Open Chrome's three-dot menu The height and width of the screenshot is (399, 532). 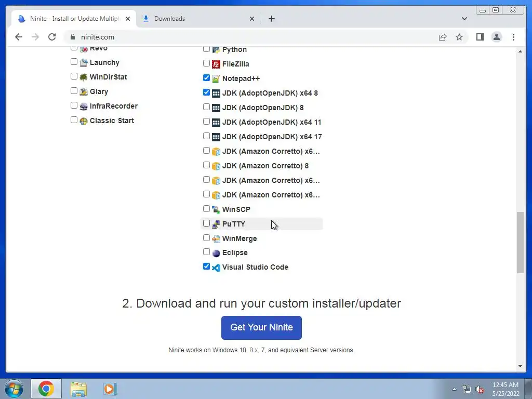click(x=513, y=37)
